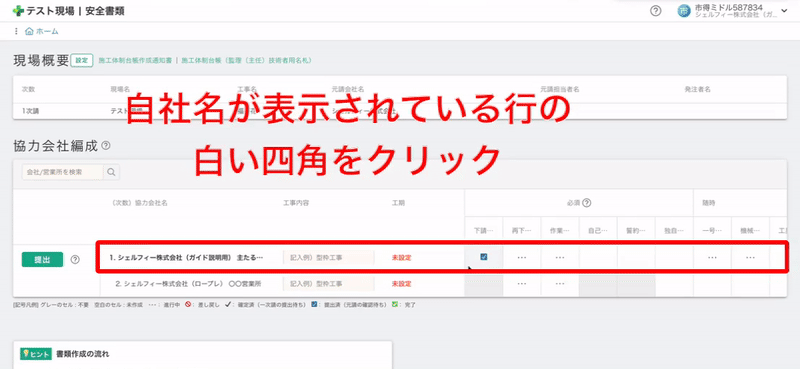
Task: Open row 1 一号 column ellipsis cell
Action: tap(712, 258)
